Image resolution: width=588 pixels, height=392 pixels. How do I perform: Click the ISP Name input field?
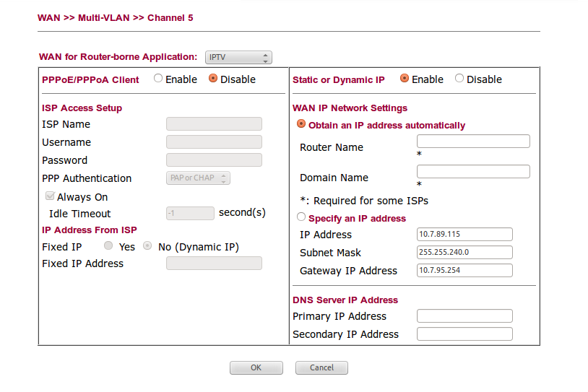pyautogui.click(x=214, y=124)
